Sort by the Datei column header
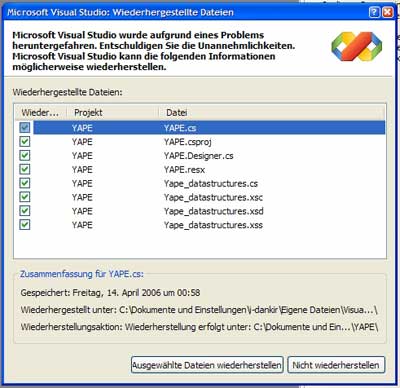Image resolution: width=400 pixels, height=388 pixels. pyautogui.click(x=272, y=112)
